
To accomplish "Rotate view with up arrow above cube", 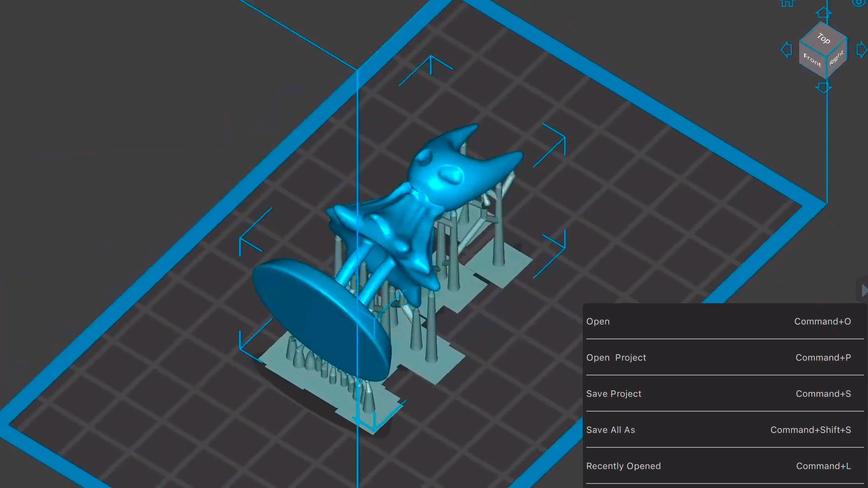I will tap(823, 13).
